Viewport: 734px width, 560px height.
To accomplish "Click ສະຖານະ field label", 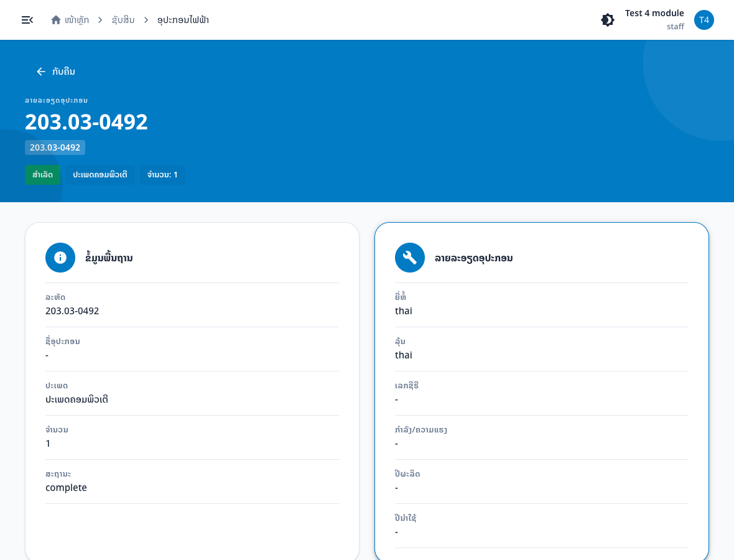I will [58, 474].
